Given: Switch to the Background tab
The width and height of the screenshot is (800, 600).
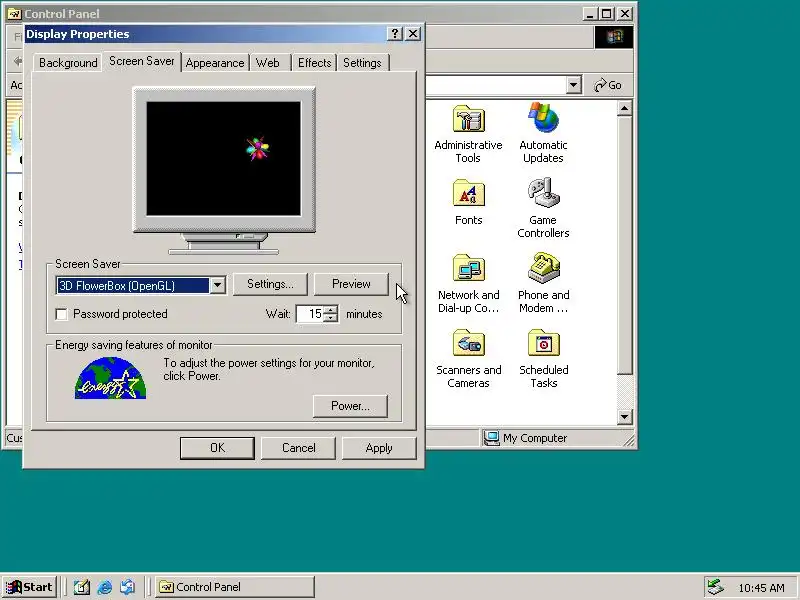Looking at the screenshot, I should (x=68, y=63).
